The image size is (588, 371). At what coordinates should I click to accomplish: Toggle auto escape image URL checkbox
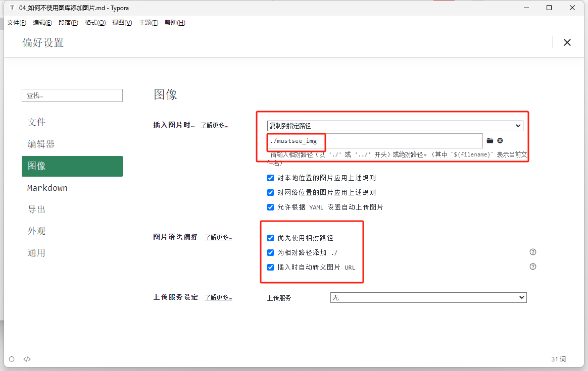coord(270,267)
